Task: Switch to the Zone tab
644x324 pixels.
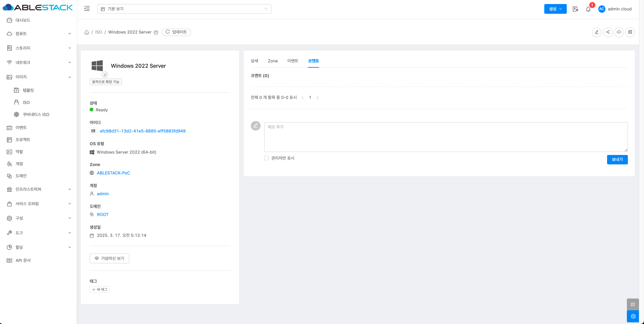Action: point(273,61)
